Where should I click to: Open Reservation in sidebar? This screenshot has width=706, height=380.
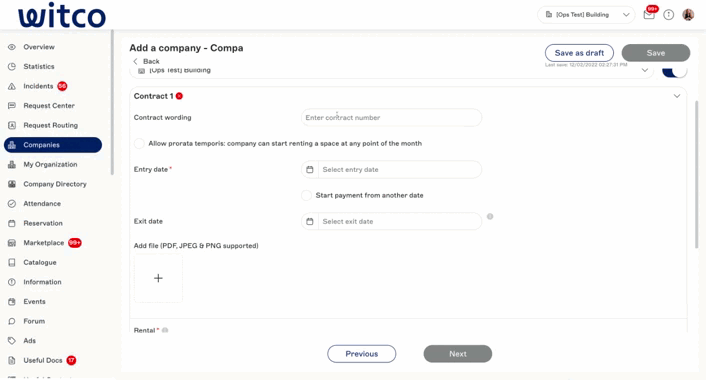point(43,223)
